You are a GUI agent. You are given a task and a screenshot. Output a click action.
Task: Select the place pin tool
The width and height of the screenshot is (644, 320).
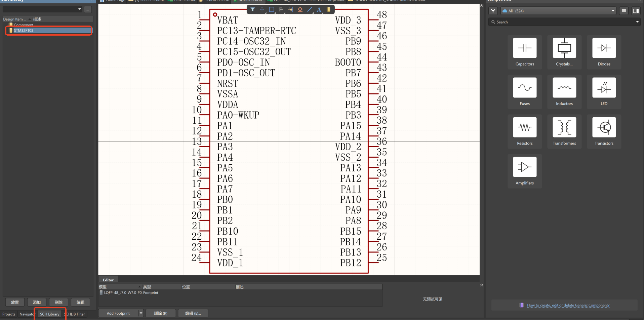[x=290, y=9]
